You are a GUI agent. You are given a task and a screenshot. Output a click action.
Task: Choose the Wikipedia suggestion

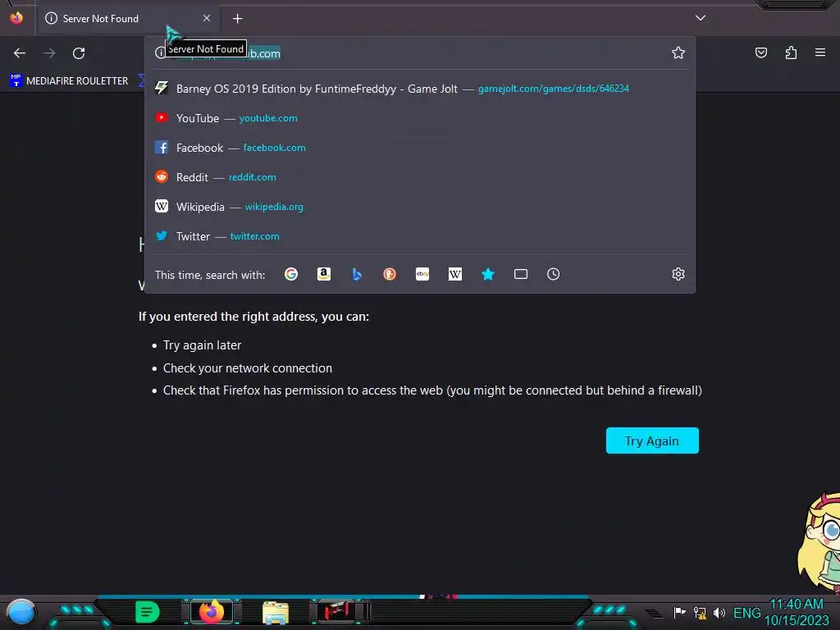click(420, 206)
